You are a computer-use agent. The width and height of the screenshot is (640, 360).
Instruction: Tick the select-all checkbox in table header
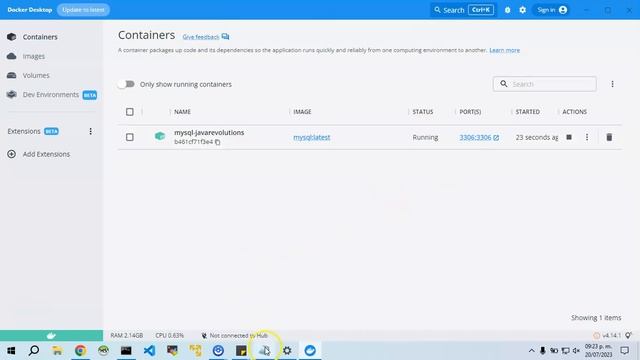[x=130, y=112]
